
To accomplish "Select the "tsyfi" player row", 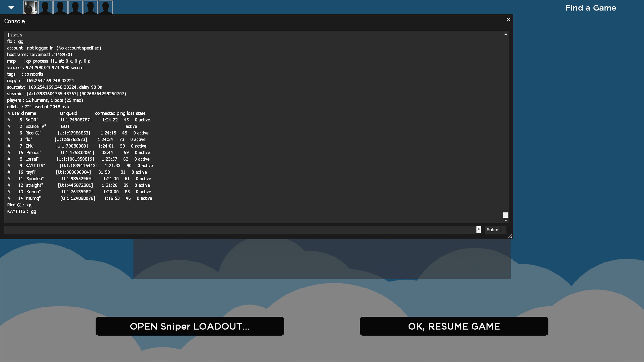I will coord(77,172).
